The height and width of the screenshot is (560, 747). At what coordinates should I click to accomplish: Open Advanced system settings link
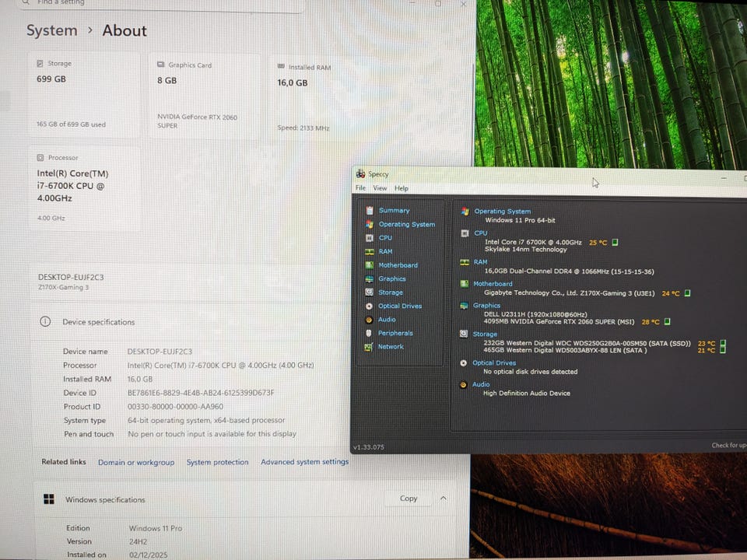coord(304,461)
